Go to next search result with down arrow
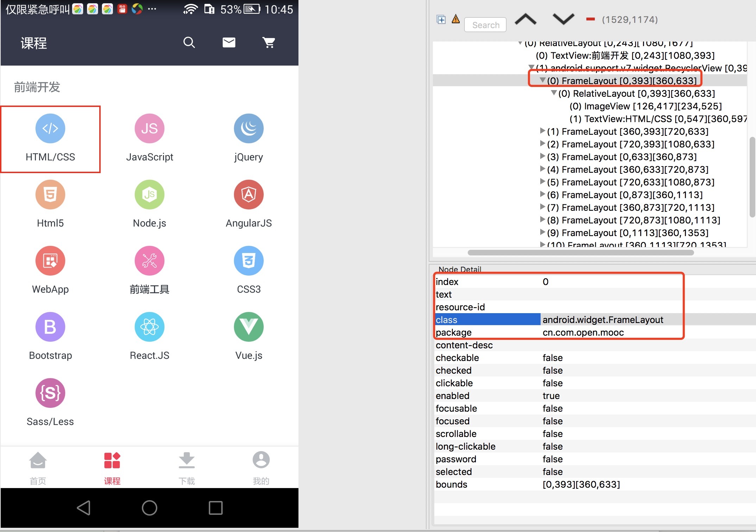This screenshot has width=756, height=532. coord(563,19)
